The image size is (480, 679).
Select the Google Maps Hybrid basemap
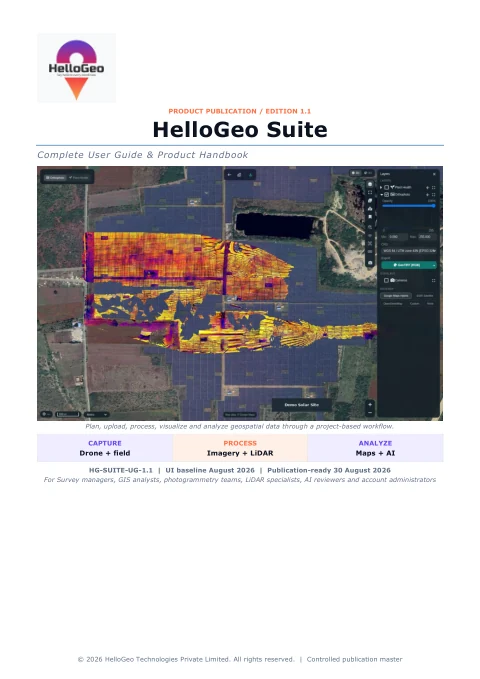(396, 296)
